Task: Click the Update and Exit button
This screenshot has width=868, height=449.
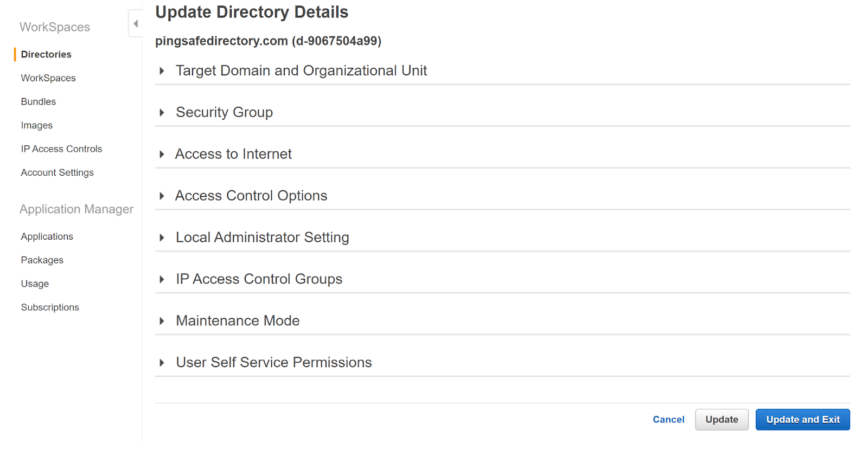Action: click(802, 420)
